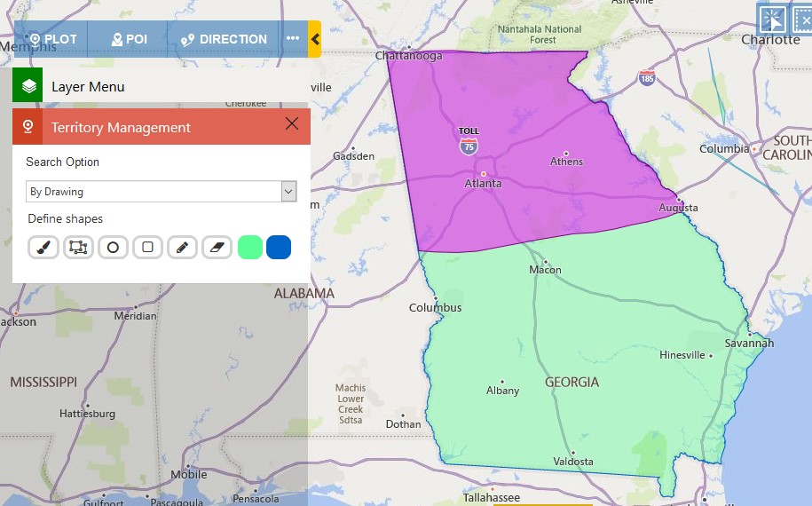Select the eraser tool
The image size is (812, 506).
point(217,248)
